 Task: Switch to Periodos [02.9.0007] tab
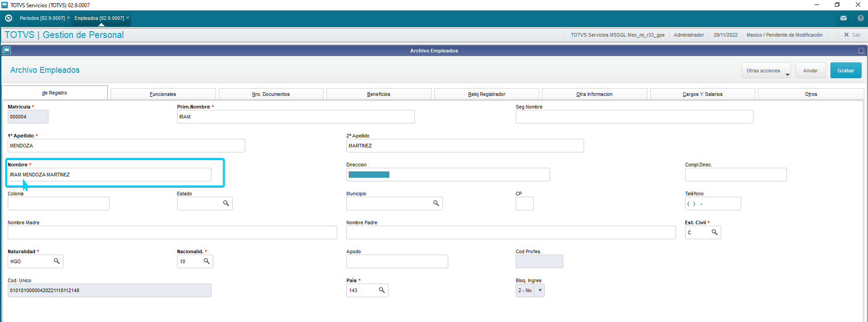pos(42,18)
